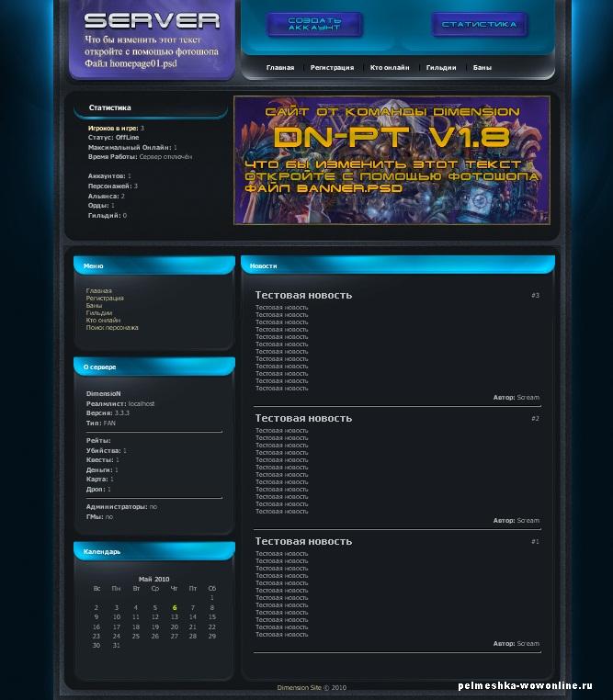The height and width of the screenshot is (700, 613).
Task: Open "Гильдии" link in the Меню sidebar
Action: [x=98, y=313]
